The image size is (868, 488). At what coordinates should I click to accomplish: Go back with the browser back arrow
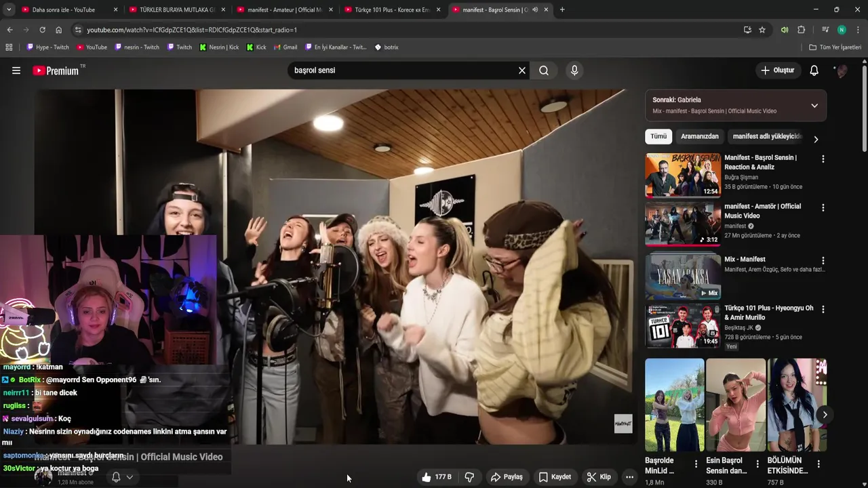[9, 30]
